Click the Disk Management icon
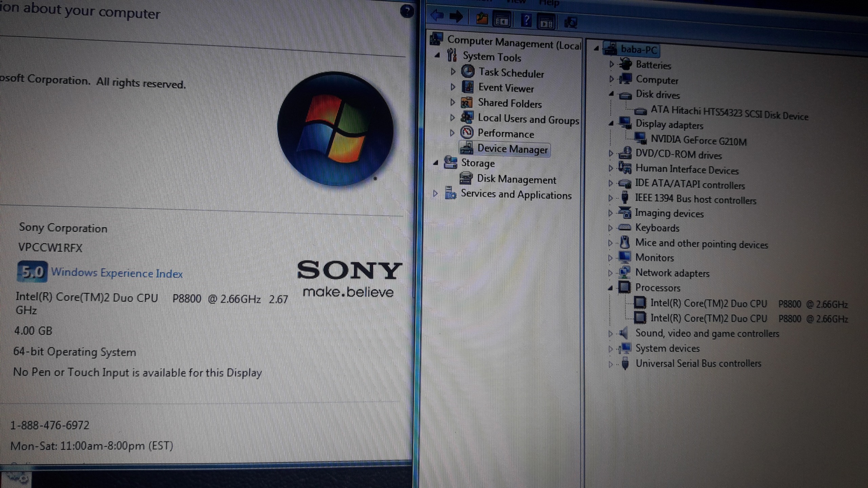 (x=466, y=178)
